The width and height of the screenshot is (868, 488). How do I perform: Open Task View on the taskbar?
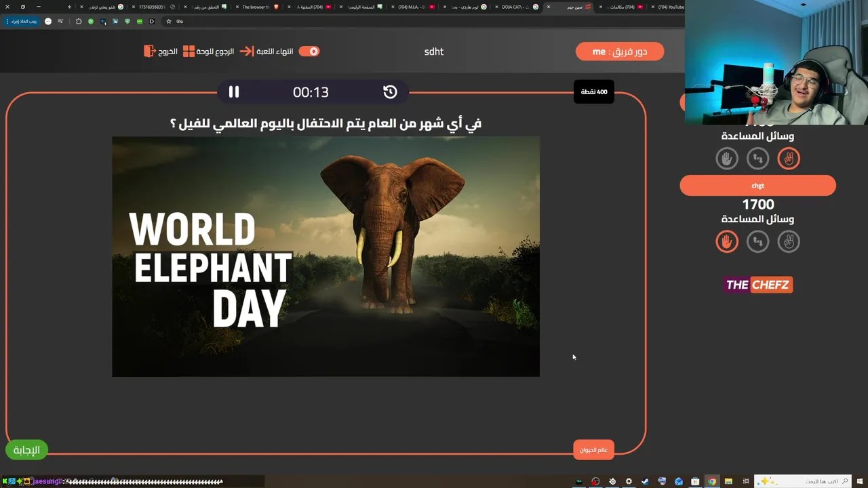click(x=745, y=481)
